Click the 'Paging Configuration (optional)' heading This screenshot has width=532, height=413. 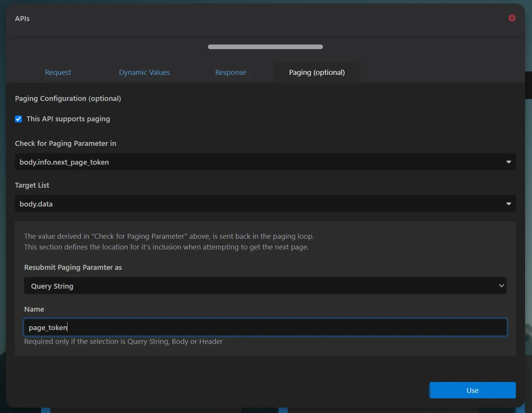[68, 99]
